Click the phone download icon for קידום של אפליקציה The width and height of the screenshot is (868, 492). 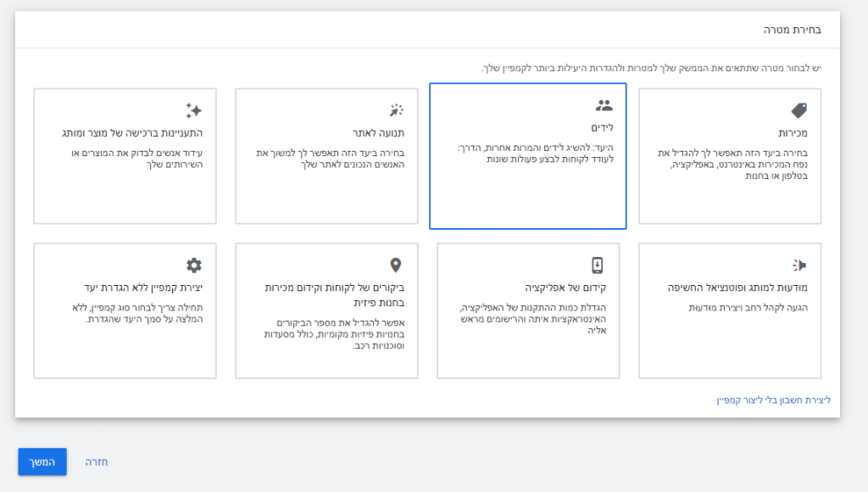[598, 266]
